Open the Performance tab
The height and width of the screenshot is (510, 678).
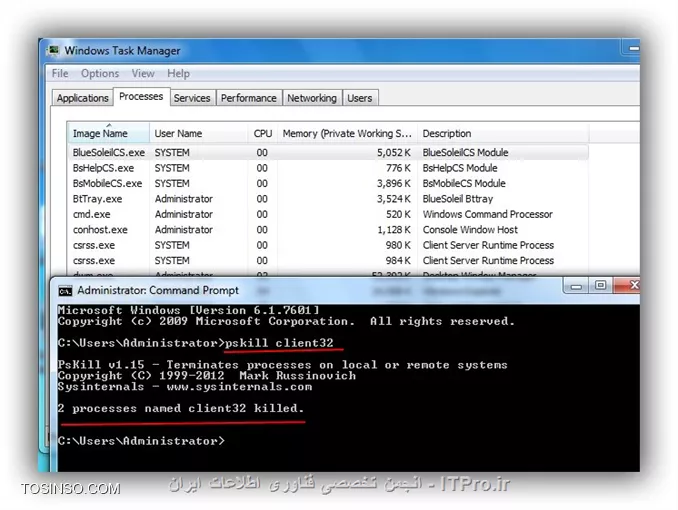(249, 98)
